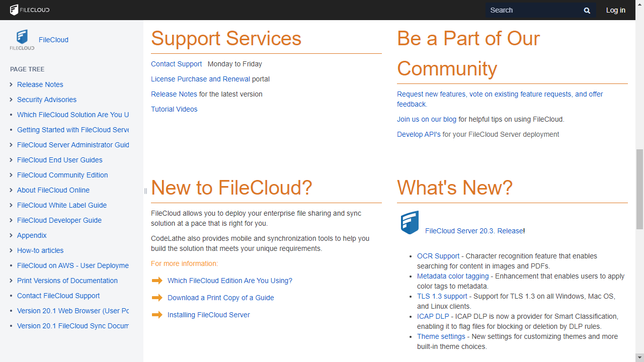
Task: Click the Log in link
Action: pos(615,10)
